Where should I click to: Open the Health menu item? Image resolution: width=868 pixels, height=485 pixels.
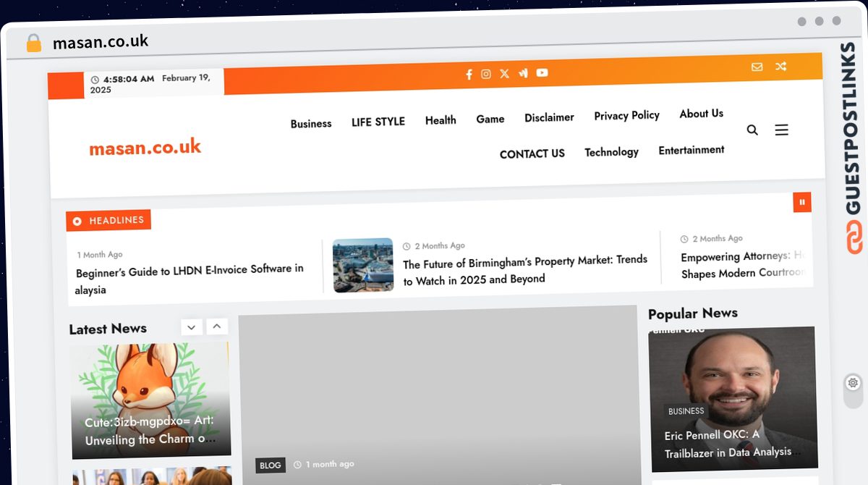441,120
